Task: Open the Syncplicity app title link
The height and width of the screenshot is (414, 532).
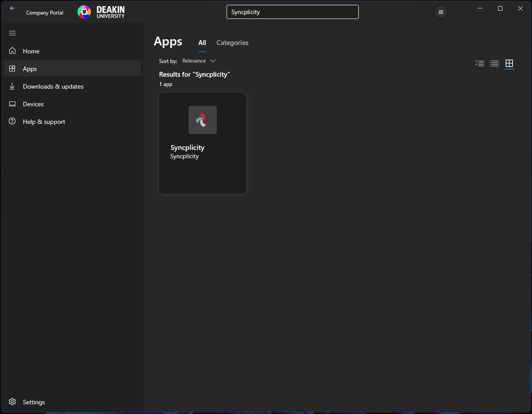Action: (187, 148)
